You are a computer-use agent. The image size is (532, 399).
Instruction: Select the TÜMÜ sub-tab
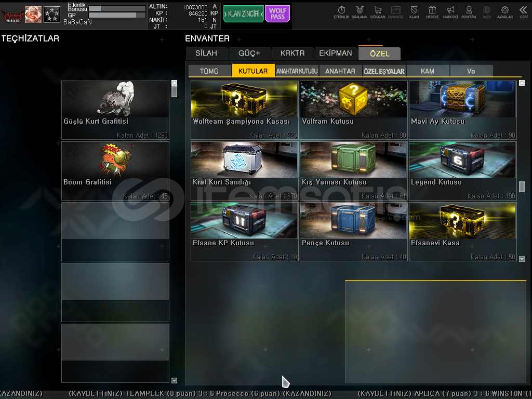tap(209, 71)
